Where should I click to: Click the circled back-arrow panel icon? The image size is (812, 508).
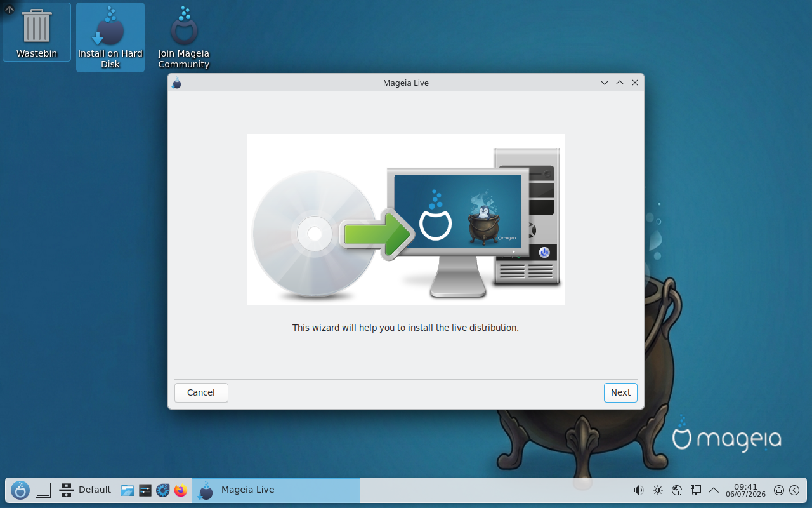(x=794, y=490)
